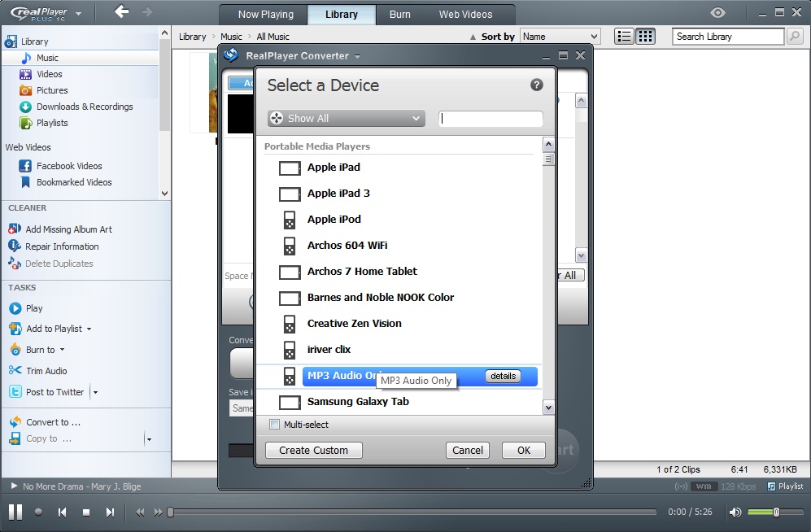
Task: Click the Trim Audio scissors icon
Action: pyautogui.click(x=15, y=370)
